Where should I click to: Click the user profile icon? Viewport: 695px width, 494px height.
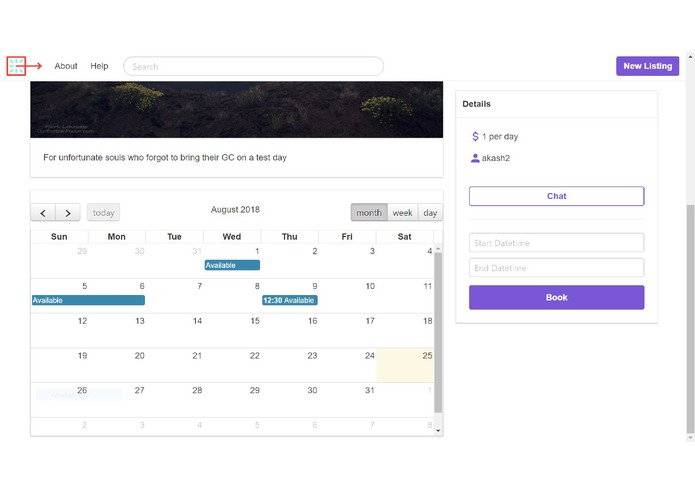475,158
